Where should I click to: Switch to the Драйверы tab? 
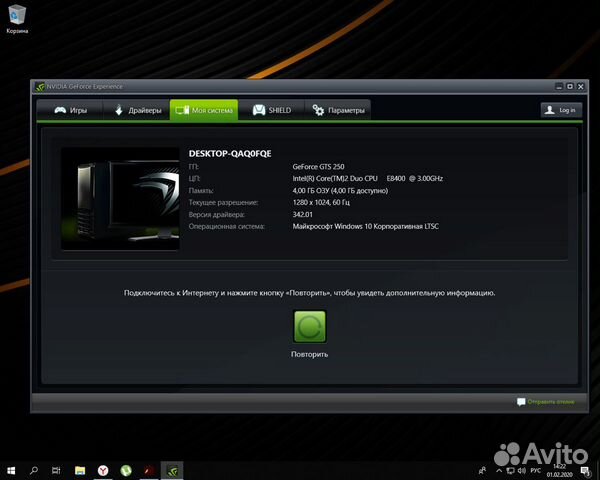pyautogui.click(x=137, y=110)
